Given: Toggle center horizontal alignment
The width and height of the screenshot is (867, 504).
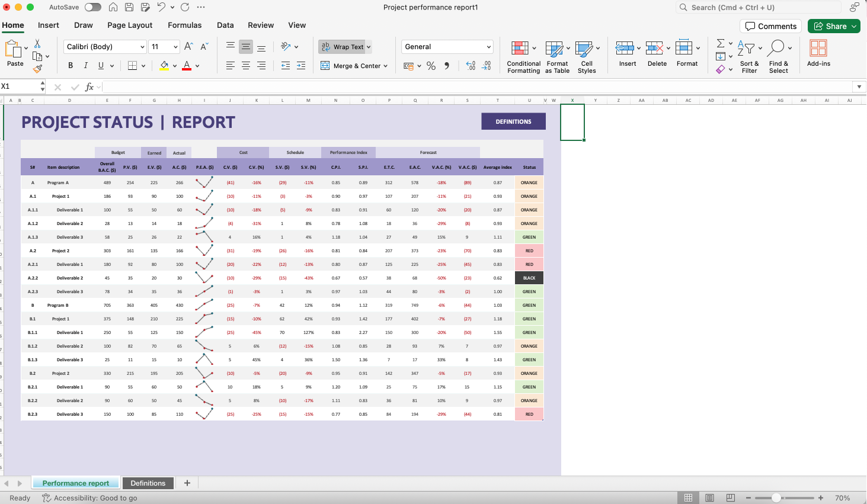Looking at the screenshot, I should tap(246, 66).
